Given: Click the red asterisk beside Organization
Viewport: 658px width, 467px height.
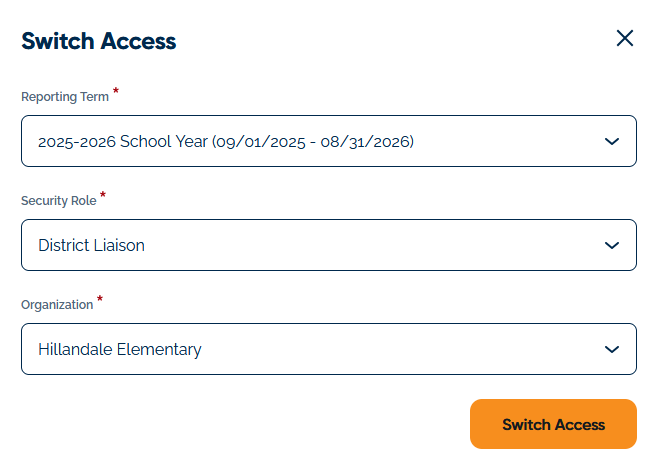Looking at the screenshot, I should [x=100, y=299].
